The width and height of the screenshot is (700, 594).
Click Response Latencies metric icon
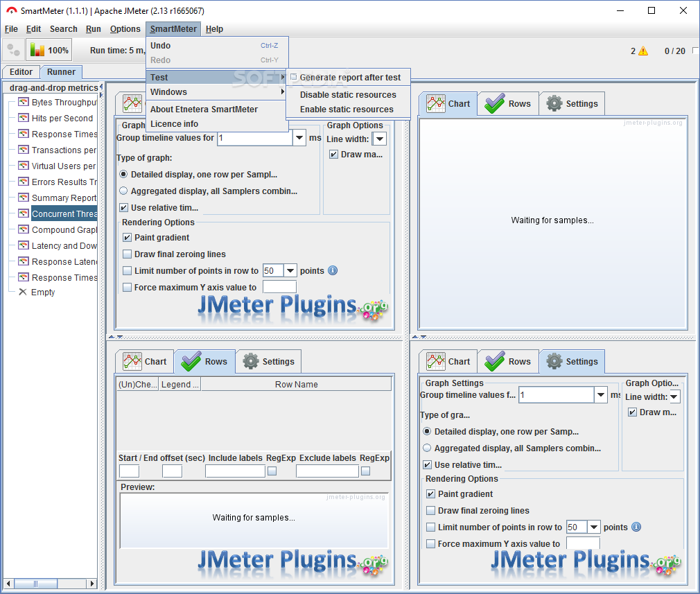click(23, 261)
